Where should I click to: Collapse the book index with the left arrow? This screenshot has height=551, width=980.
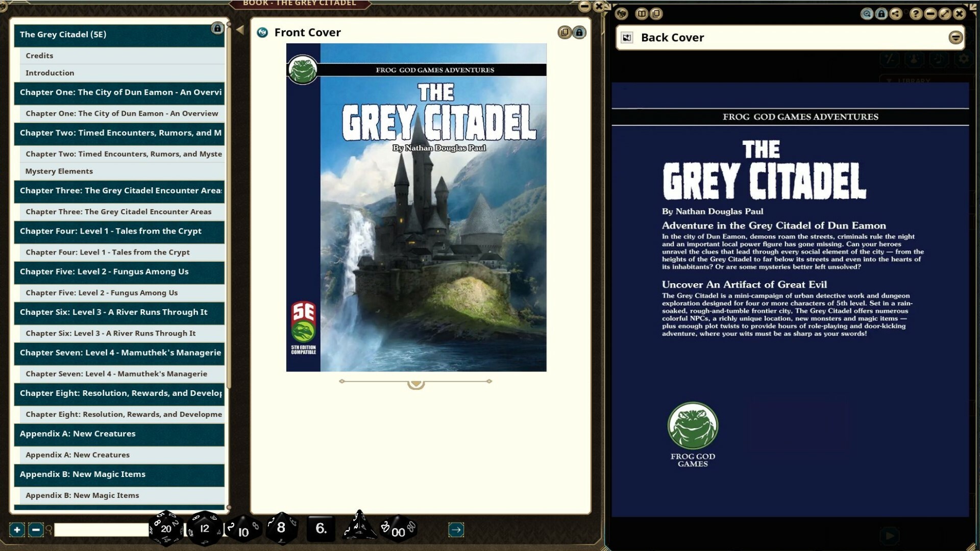click(240, 29)
